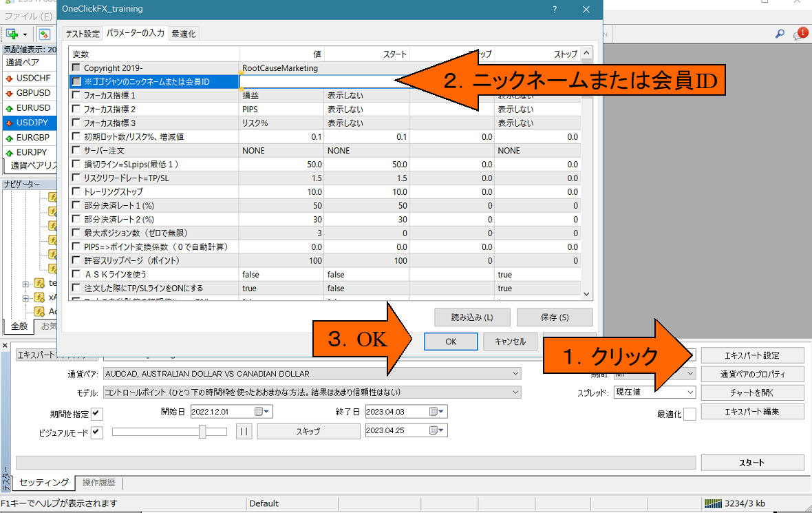Image resolution: width=812 pixels, height=513 pixels.
Task: Select the パラメーターの入力 tab
Action: [135, 32]
